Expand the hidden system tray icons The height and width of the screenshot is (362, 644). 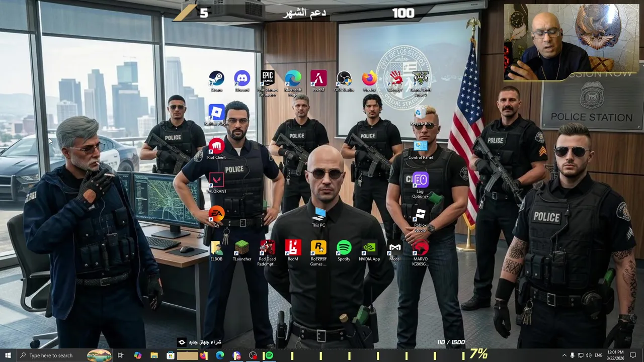(564, 355)
